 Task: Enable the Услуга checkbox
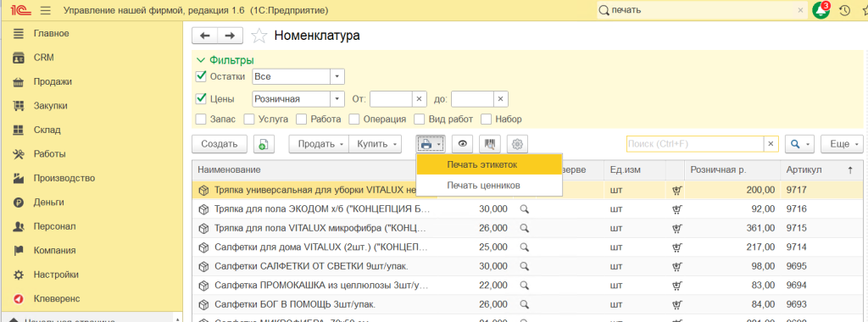(249, 119)
